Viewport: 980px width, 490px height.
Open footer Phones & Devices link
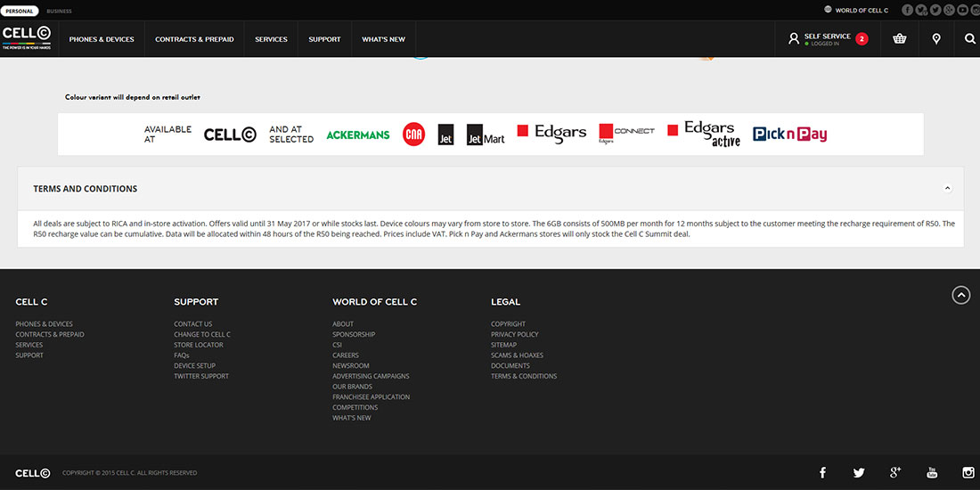(x=44, y=323)
